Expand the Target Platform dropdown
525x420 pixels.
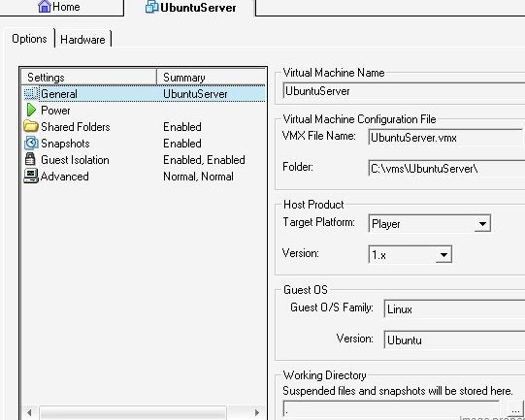point(482,223)
